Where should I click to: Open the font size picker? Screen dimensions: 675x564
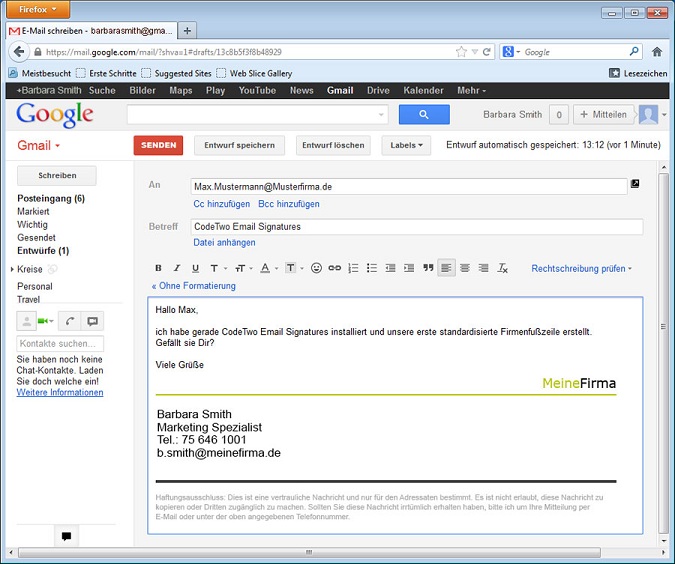point(244,268)
